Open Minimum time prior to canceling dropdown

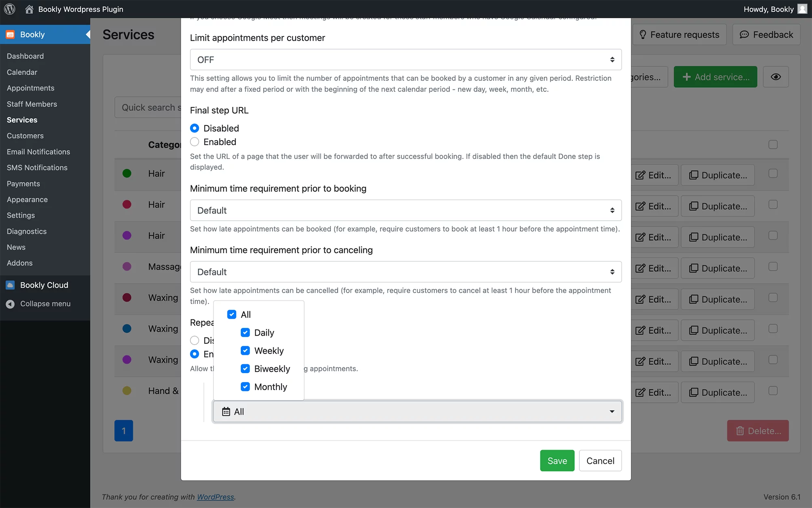(406, 272)
